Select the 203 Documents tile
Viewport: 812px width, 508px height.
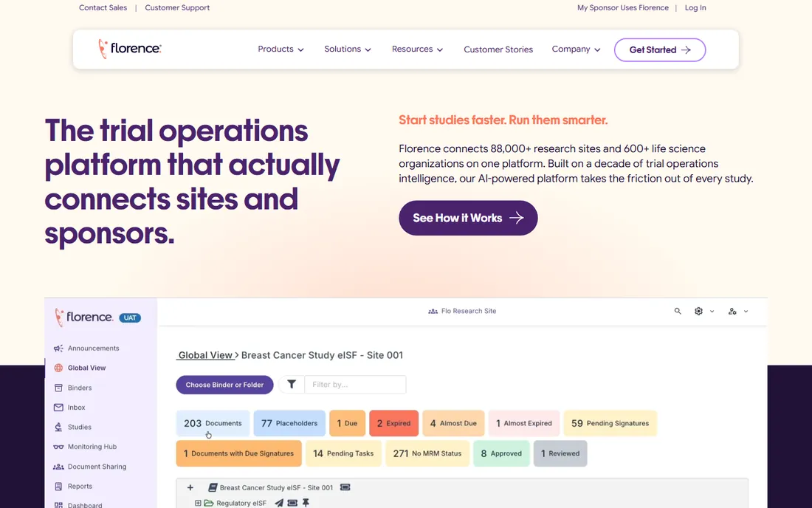point(213,423)
